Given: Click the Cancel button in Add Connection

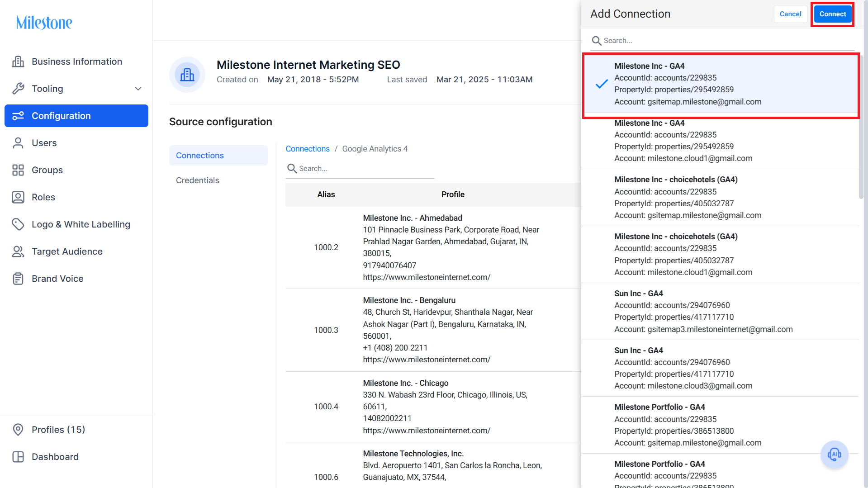Looking at the screenshot, I should (790, 14).
